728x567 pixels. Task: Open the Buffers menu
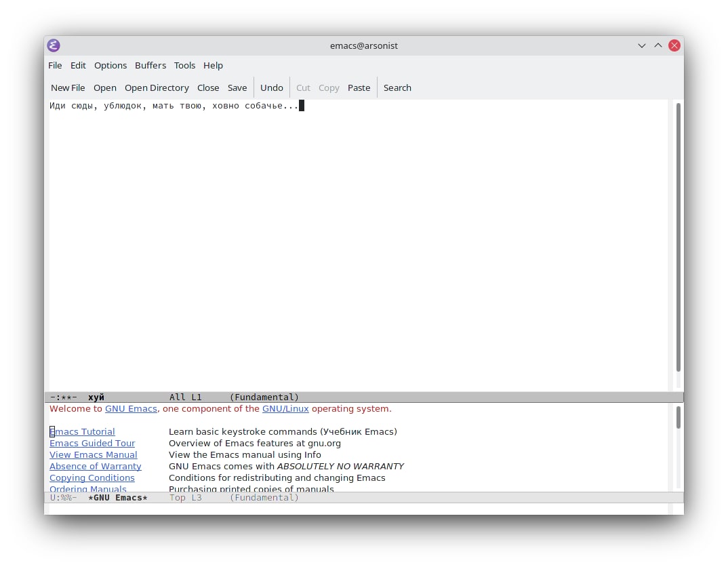click(x=150, y=66)
